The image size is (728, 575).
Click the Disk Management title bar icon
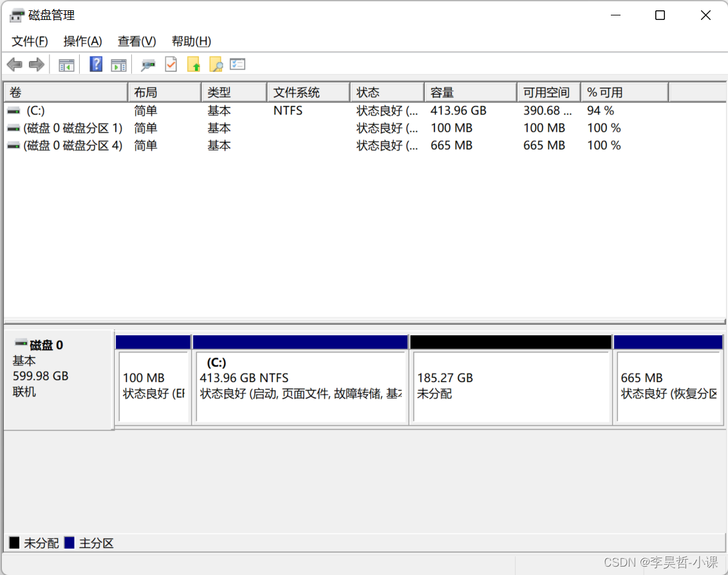click(17, 15)
